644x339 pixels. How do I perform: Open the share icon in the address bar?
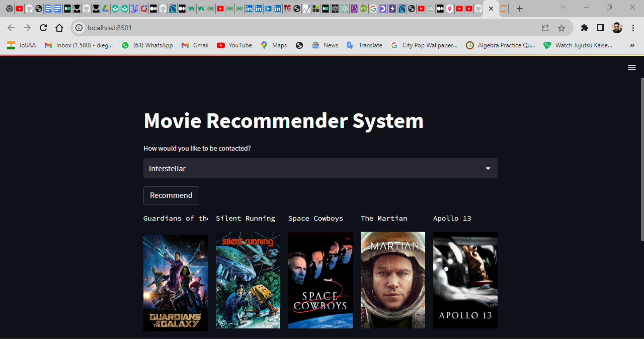pyautogui.click(x=545, y=28)
